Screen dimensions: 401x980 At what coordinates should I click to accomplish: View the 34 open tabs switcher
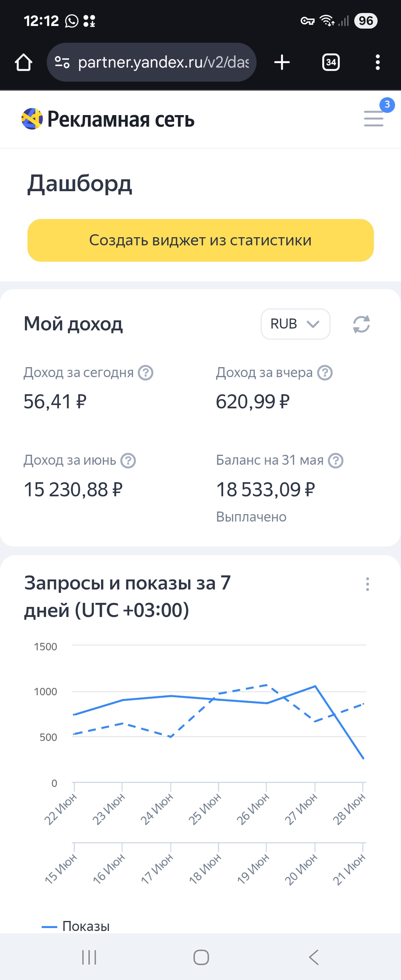[331, 62]
